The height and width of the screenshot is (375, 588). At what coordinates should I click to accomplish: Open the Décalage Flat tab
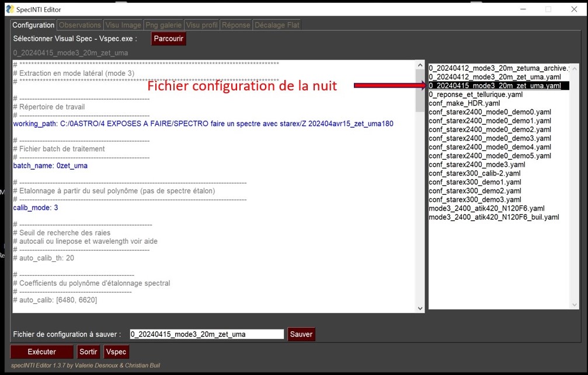pyautogui.click(x=277, y=25)
